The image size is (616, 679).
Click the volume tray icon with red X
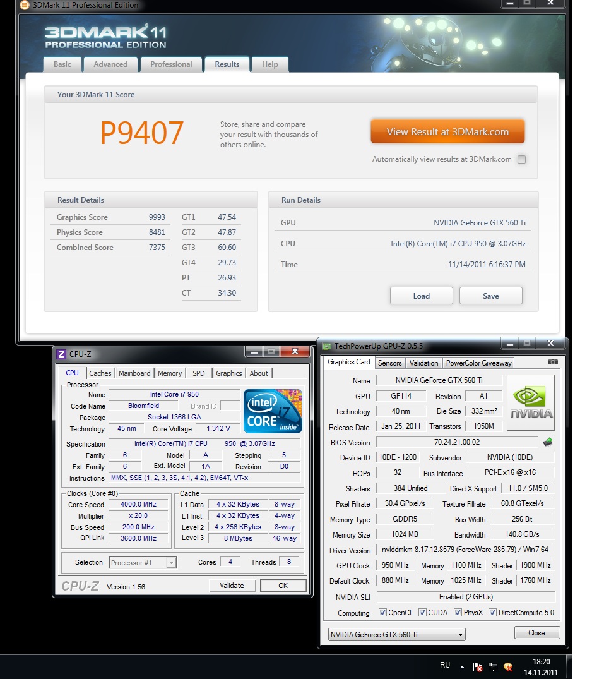(x=508, y=667)
